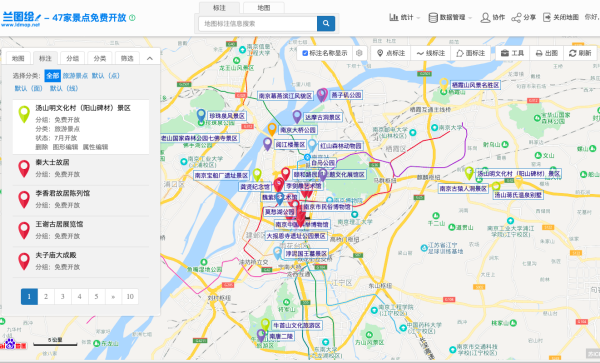Screen dimensions: 600x363
Task: Go to page 3 of list
Action: click(x=63, y=296)
